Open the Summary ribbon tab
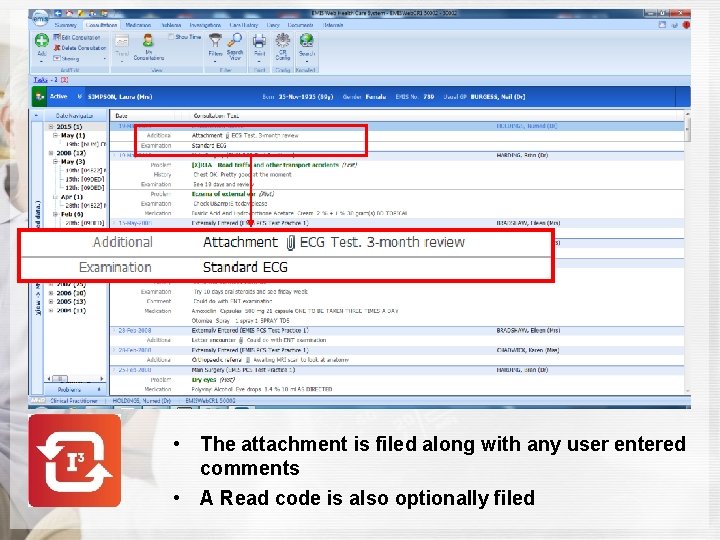The image size is (720, 540). click(66, 25)
